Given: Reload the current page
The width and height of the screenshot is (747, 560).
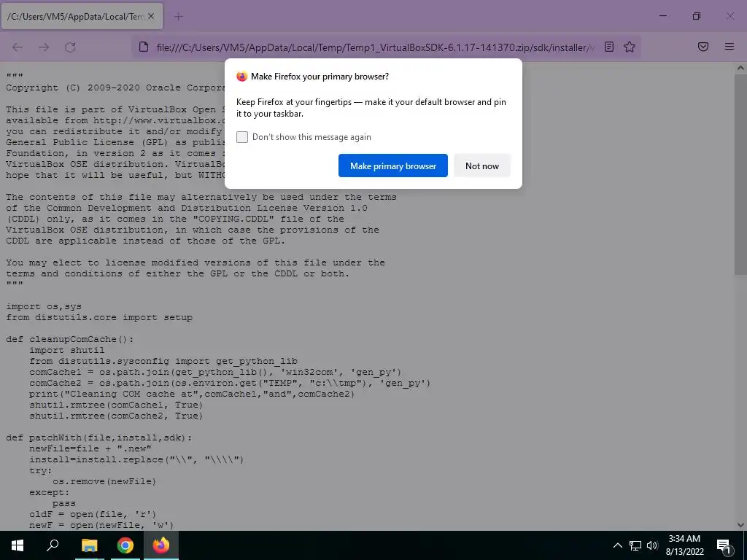Looking at the screenshot, I should tap(70, 47).
